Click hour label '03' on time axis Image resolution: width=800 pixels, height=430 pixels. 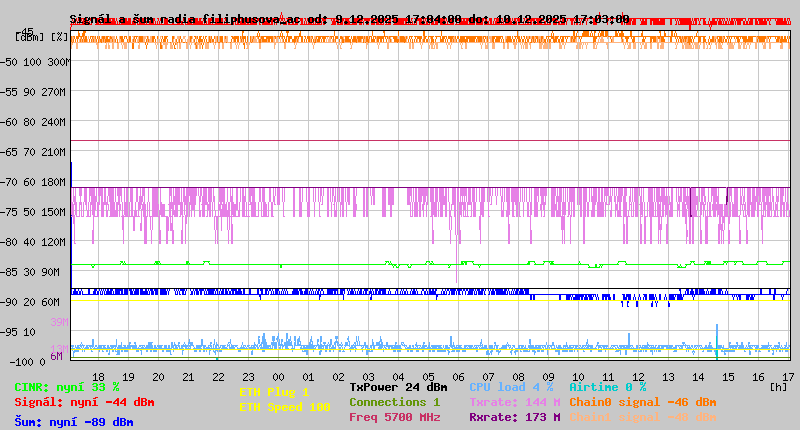[368, 377]
